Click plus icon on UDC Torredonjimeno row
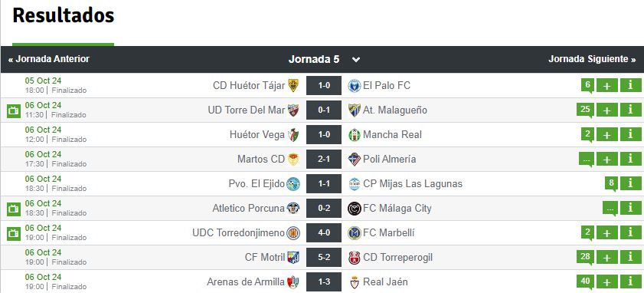Image resolution: width=644 pixels, height=293 pixels. click(606, 233)
